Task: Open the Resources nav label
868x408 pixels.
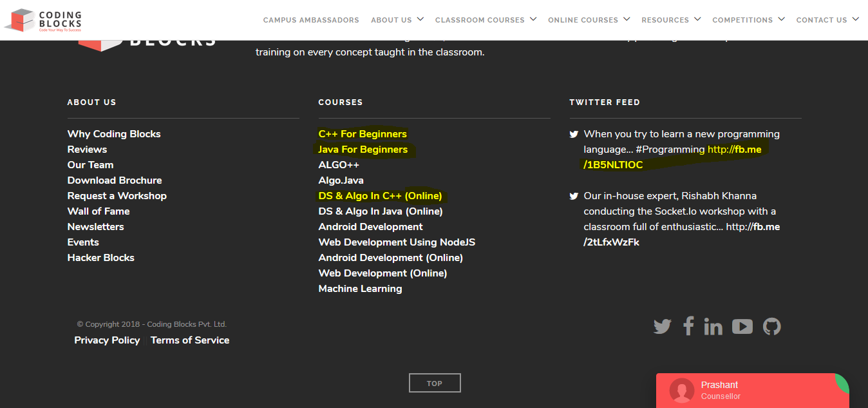Action: coord(665,20)
